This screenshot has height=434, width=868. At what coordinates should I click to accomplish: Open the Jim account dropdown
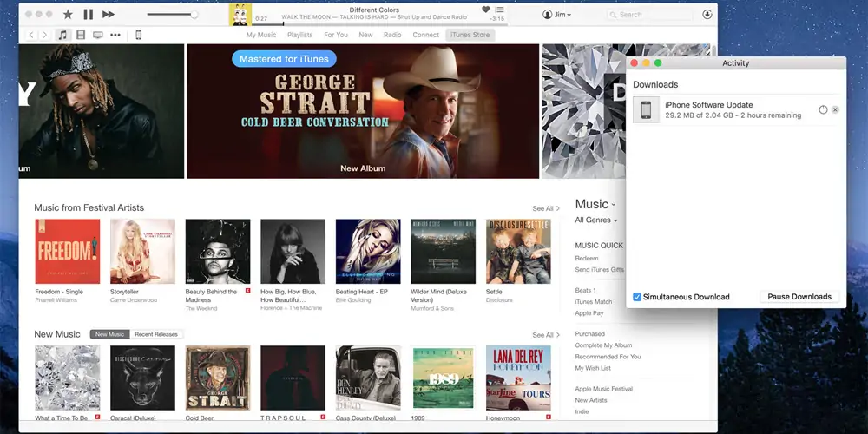[557, 15]
